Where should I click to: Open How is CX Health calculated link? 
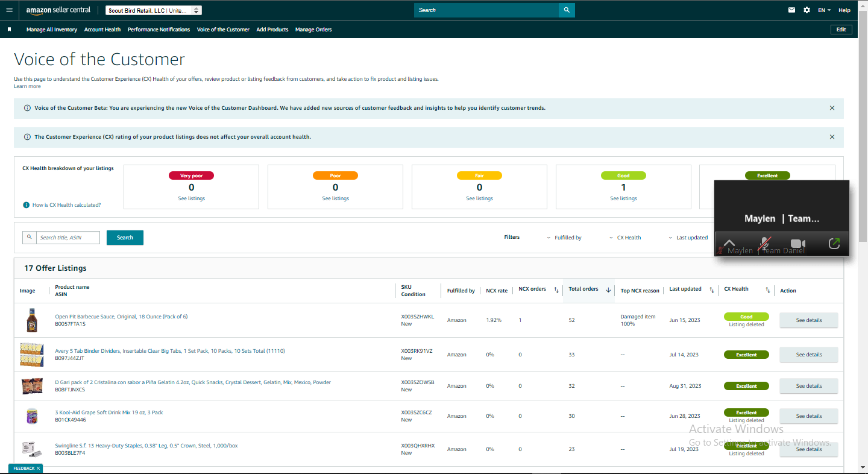pos(66,205)
